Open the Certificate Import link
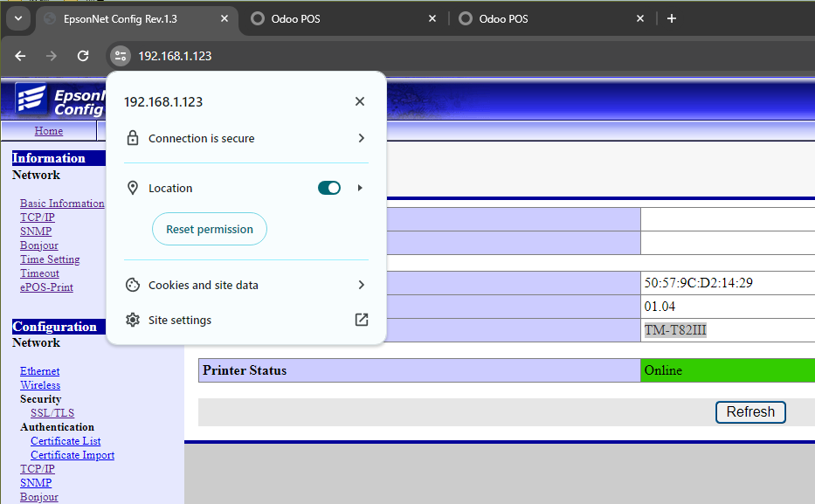The height and width of the screenshot is (504, 815). coord(73,455)
